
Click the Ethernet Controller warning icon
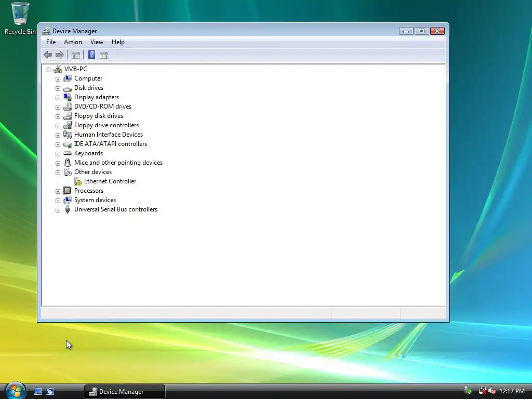click(78, 181)
